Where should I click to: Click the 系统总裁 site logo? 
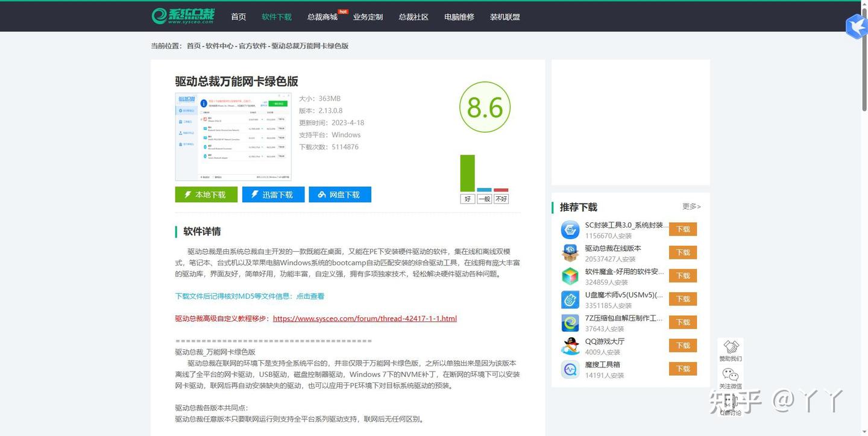[183, 16]
